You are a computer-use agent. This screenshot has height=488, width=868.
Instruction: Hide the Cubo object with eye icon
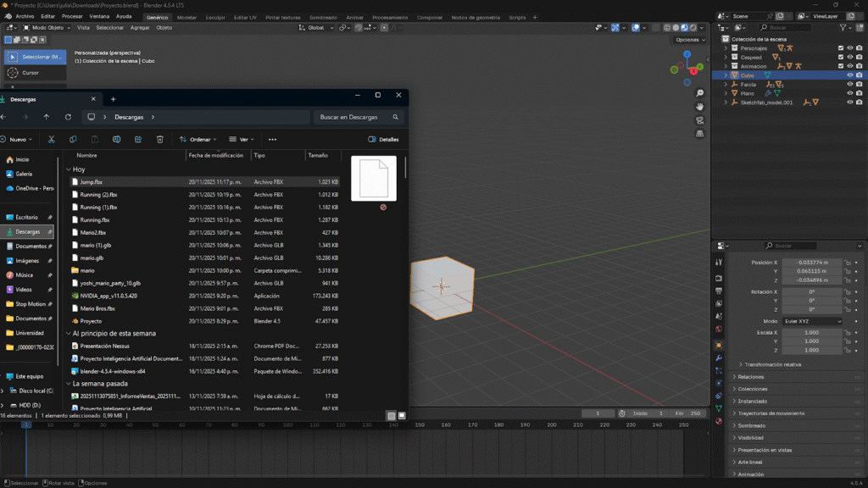[849, 75]
